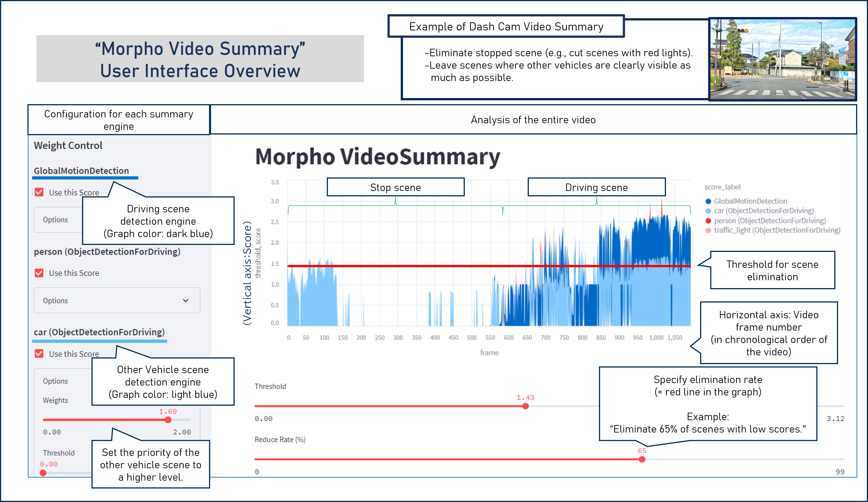Expand the Options dropdown under person detection

click(x=117, y=300)
